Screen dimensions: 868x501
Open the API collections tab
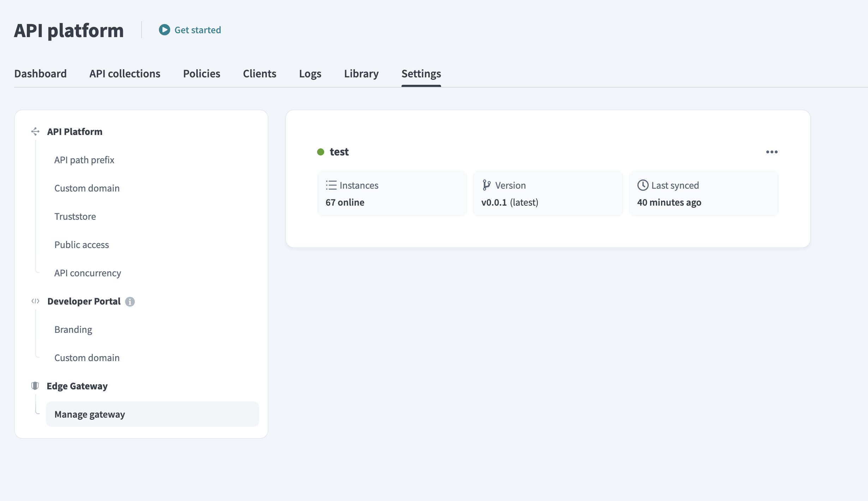coord(125,73)
